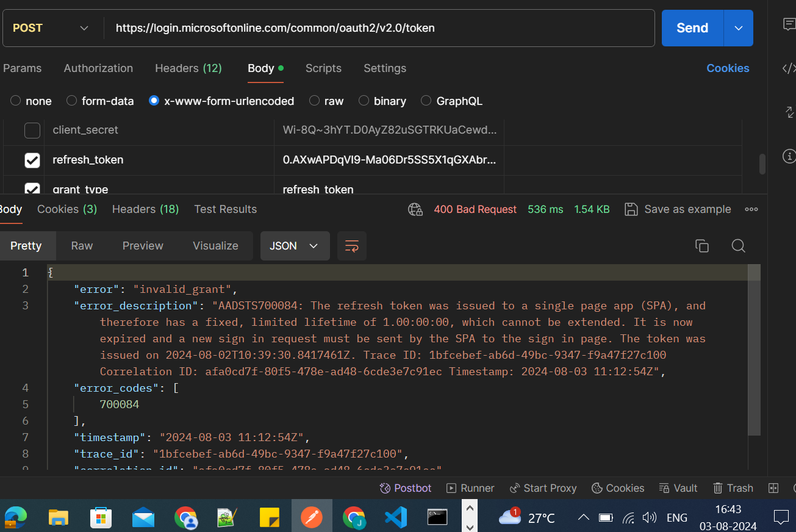Switch response view to Preview

(143, 246)
